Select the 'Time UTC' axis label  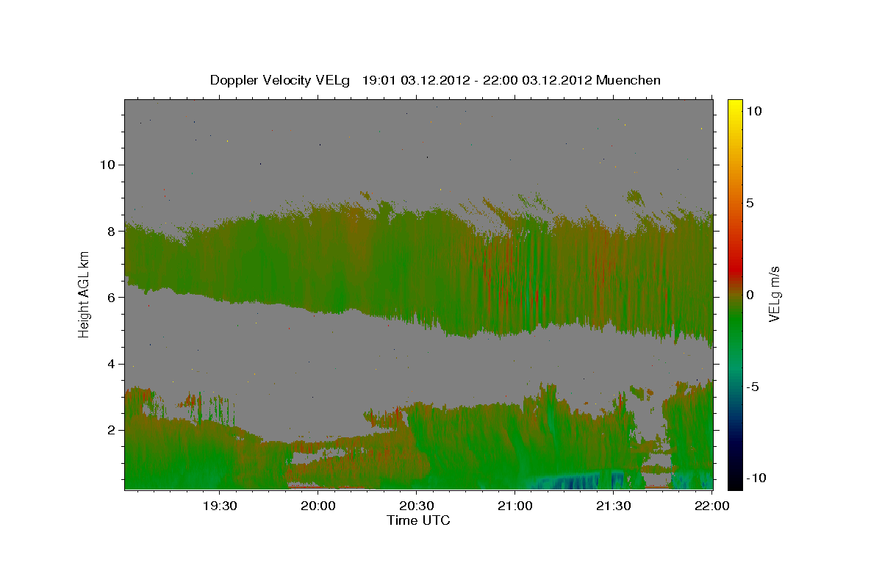click(x=418, y=520)
